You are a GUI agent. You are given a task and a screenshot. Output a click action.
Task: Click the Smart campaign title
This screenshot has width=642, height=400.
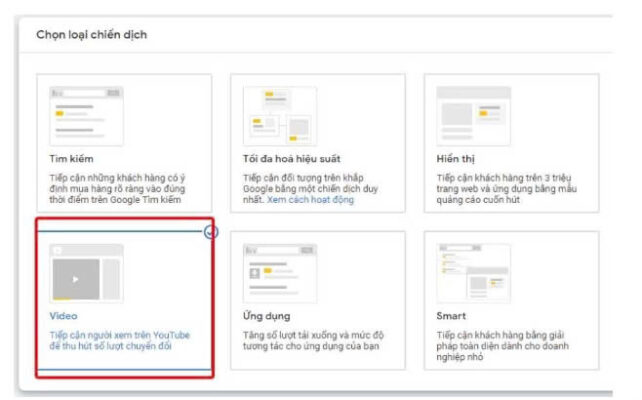coord(451,316)
